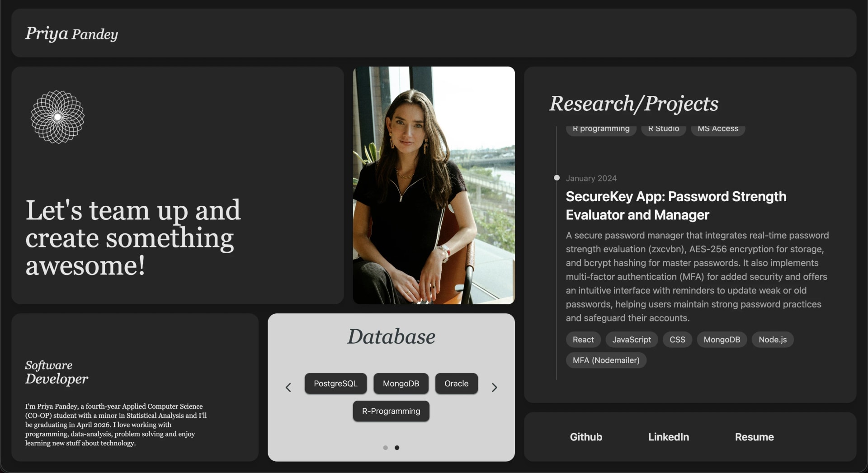
Task: Open the Github link
Action: tap(585, 437)
